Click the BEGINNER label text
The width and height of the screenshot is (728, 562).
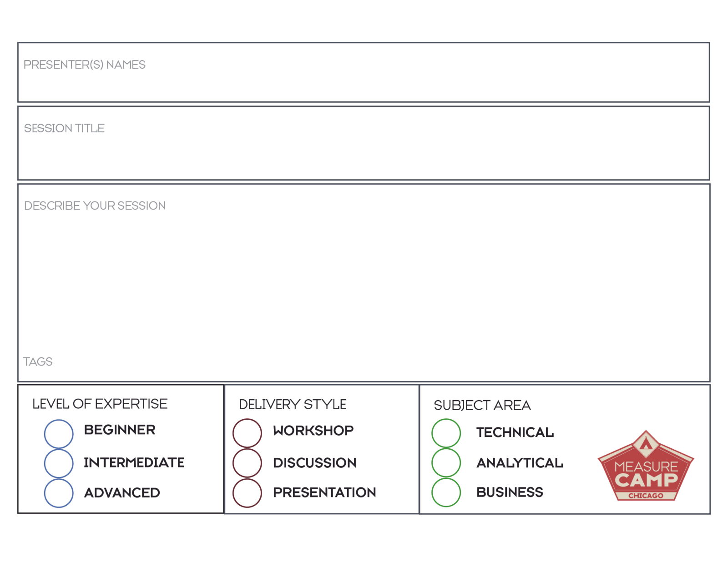coord(120,430)
